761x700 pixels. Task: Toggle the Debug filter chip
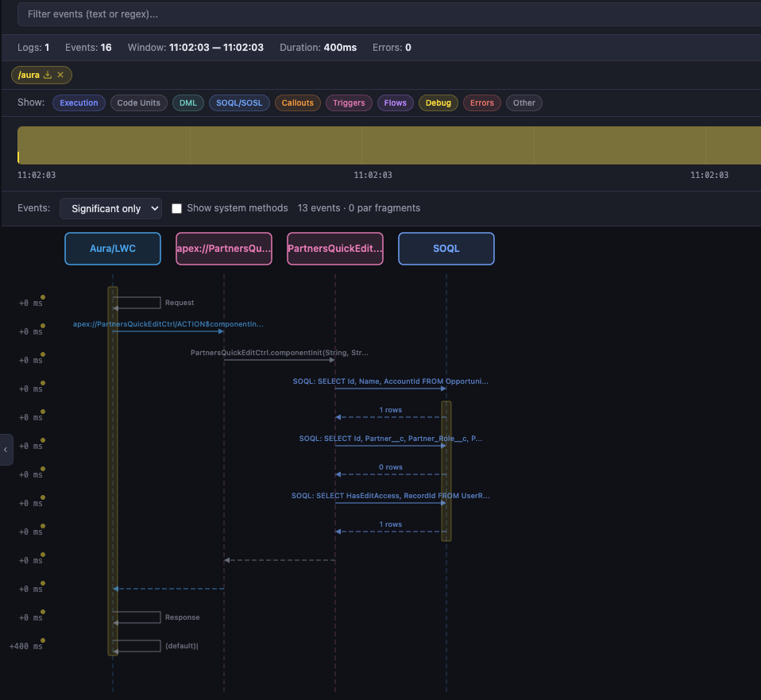(x=438, y=102)
